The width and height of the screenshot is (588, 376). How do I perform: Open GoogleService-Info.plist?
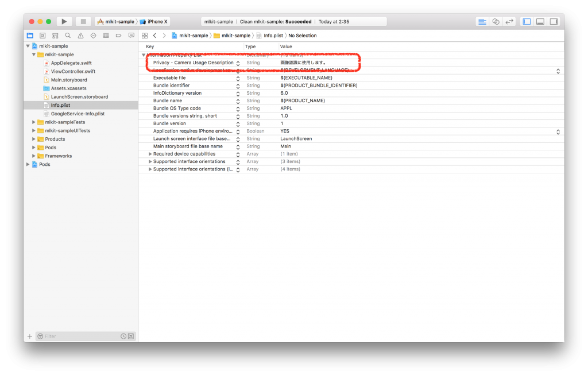click(x=78, y=114)
